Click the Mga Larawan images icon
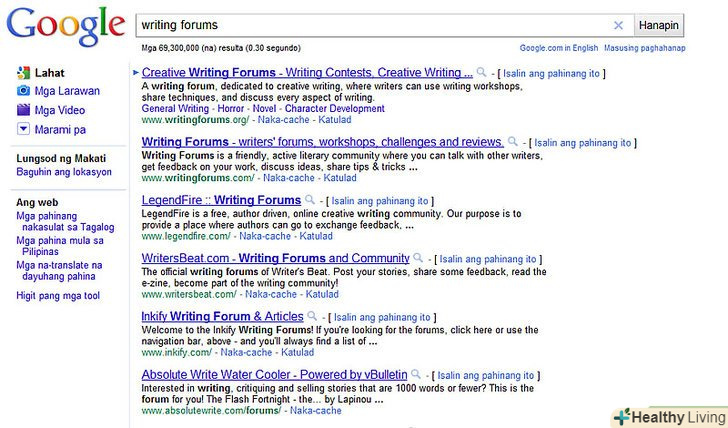The image size is (728, 428). 23,91
